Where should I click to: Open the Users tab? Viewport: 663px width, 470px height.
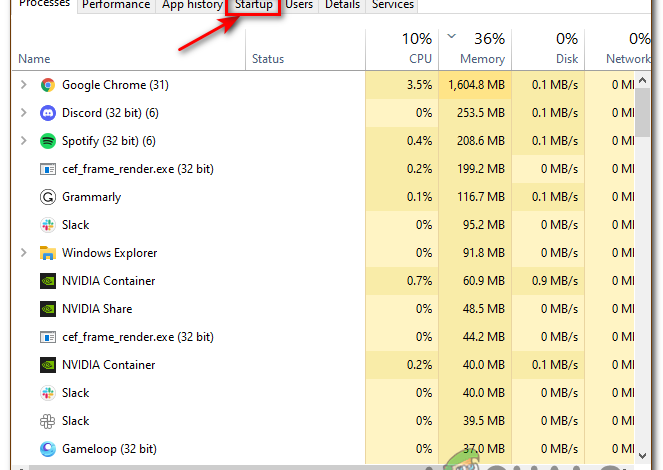pos(299,5)
